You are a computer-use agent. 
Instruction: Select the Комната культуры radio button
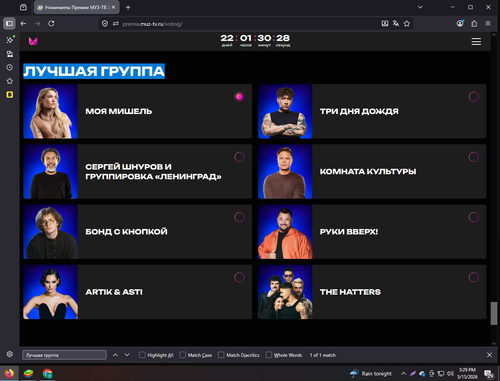pos(474,157)
